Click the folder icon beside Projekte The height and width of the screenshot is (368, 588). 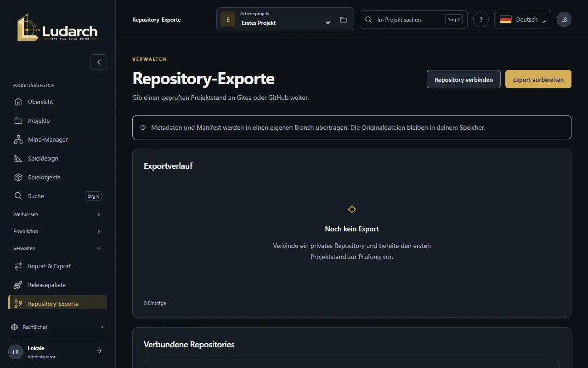click(x=18, y=121)
